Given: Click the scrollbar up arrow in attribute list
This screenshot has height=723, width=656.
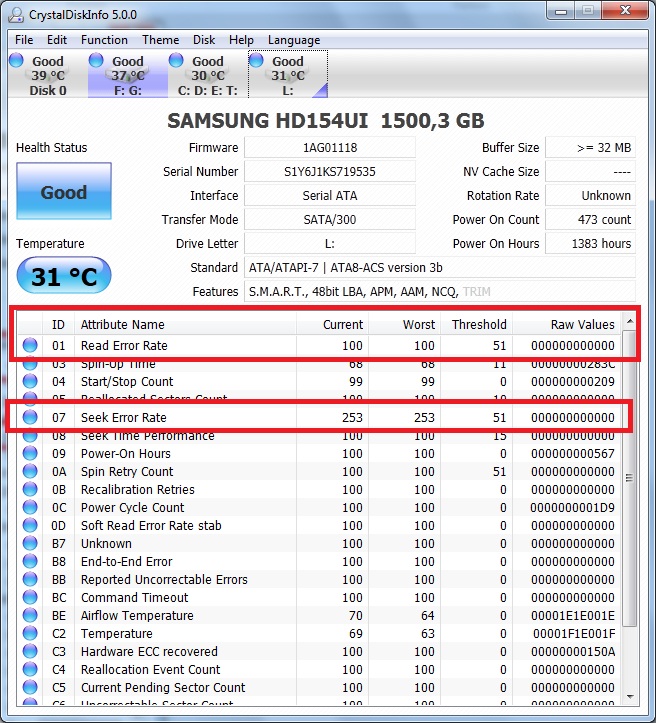Looking at the screenshot, I should pyautogui.click(x=630, y=321).
